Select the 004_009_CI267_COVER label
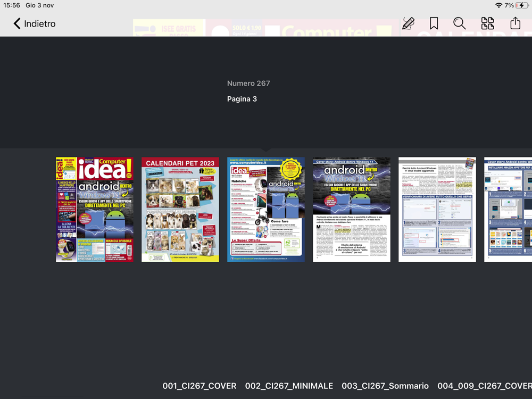 485,386
